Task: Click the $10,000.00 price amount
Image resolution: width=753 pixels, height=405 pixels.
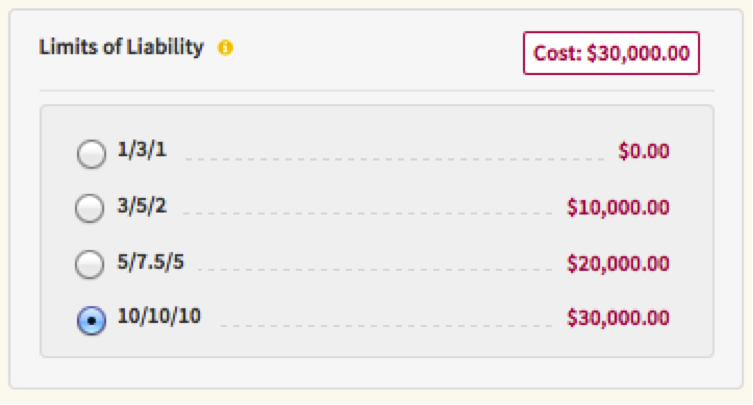Action: click(618, 208)
